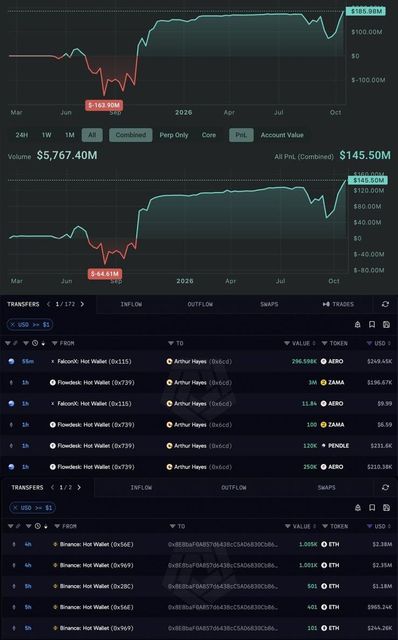Open destination address in the 401 ETH row

tap(223, 607)
